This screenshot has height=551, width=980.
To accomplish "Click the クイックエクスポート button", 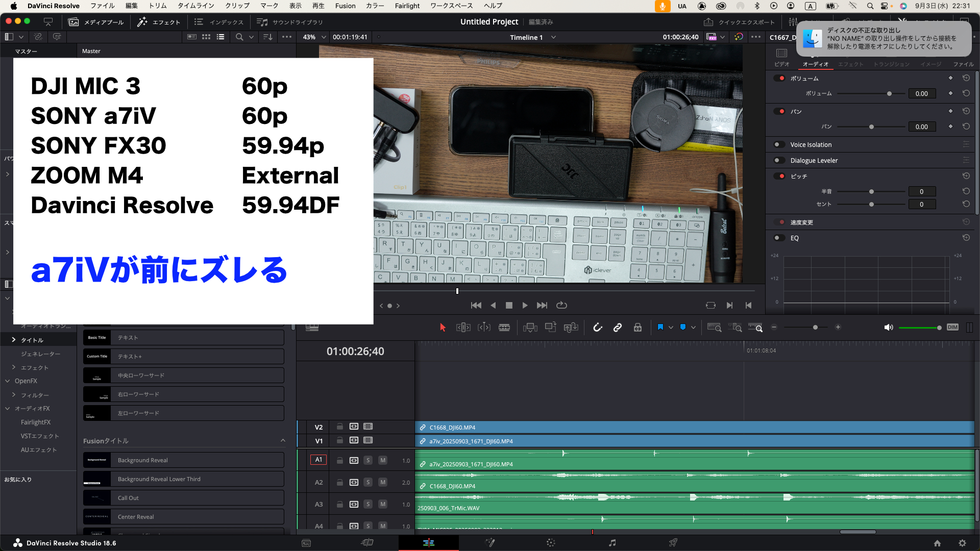I will [x=739, y=22].
